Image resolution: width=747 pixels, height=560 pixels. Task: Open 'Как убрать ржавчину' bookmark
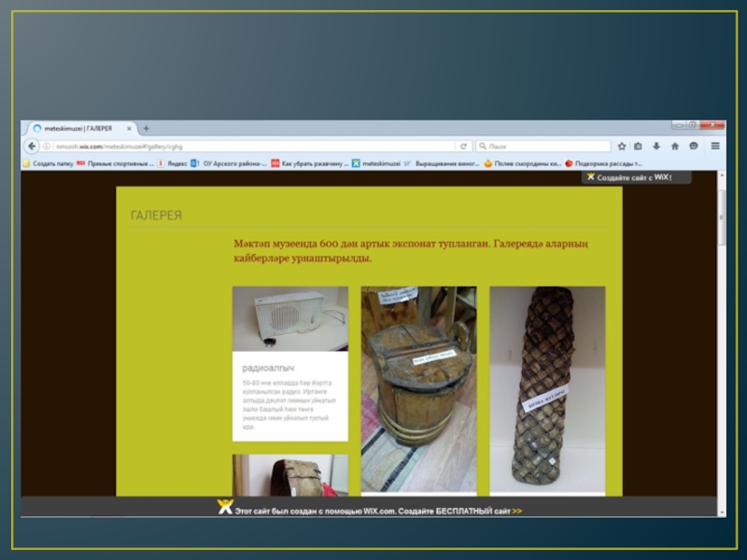(309, 163)
